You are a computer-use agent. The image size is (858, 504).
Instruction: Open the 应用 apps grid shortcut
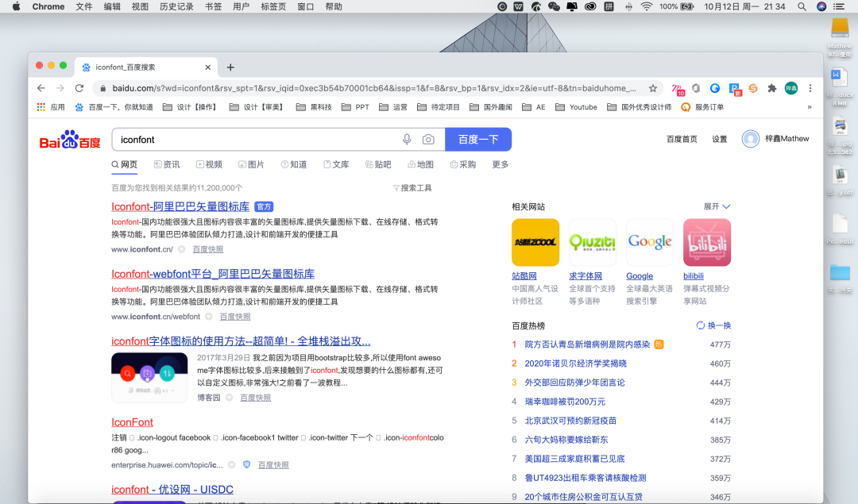pyautogui.click(x=50, y=107)
